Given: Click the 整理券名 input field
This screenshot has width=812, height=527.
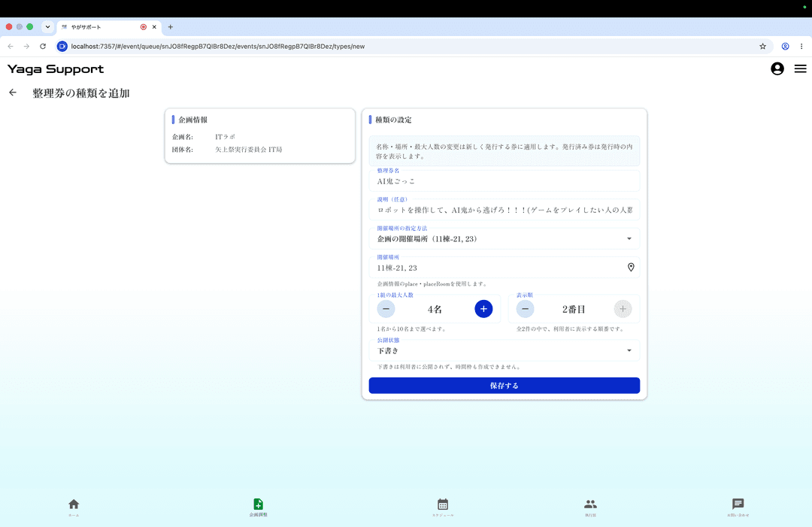Looking at the screenshot, I should click(504, 181).
